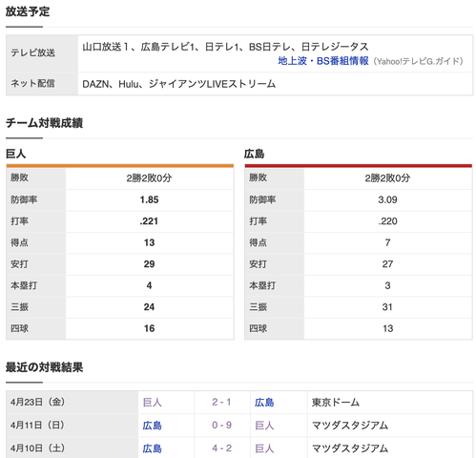Open the 4 - 2 score link
The image size is (476, 458).
(221, 448)
